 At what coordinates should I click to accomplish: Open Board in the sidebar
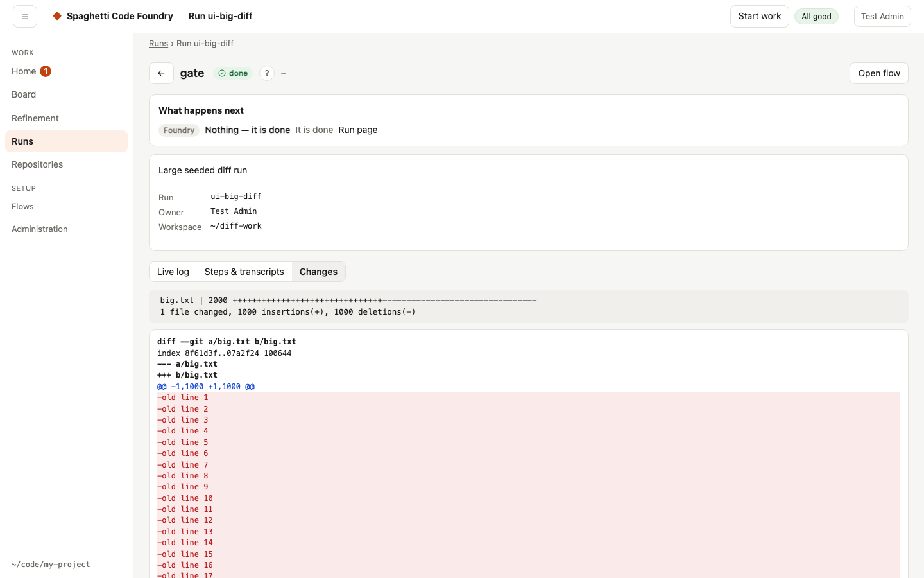point(66,94)
